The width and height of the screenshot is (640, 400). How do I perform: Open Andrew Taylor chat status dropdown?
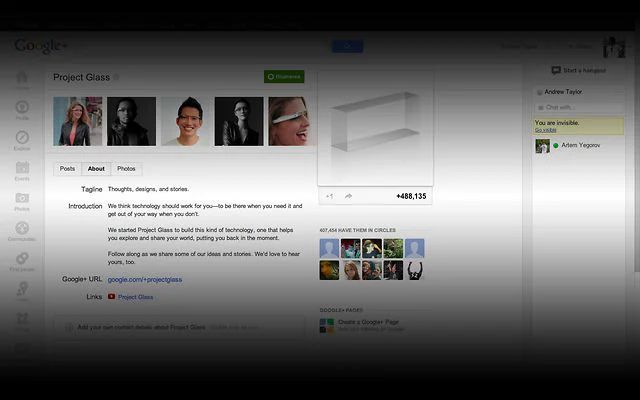click(619, 92)
